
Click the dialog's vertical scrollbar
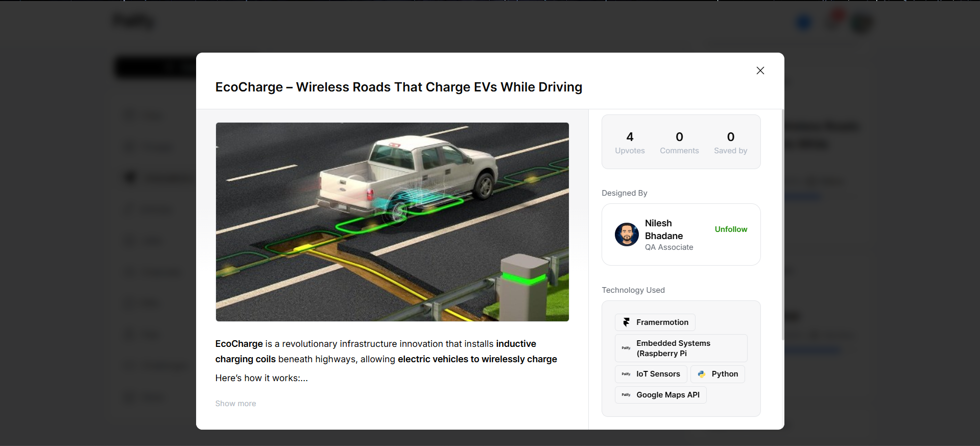(783, 225)
